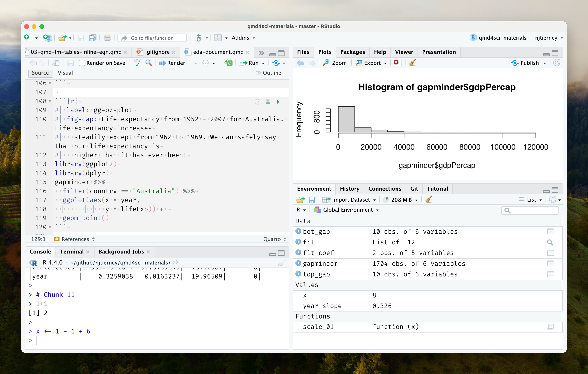Clear all plots with broom icon

click(412, 63)
